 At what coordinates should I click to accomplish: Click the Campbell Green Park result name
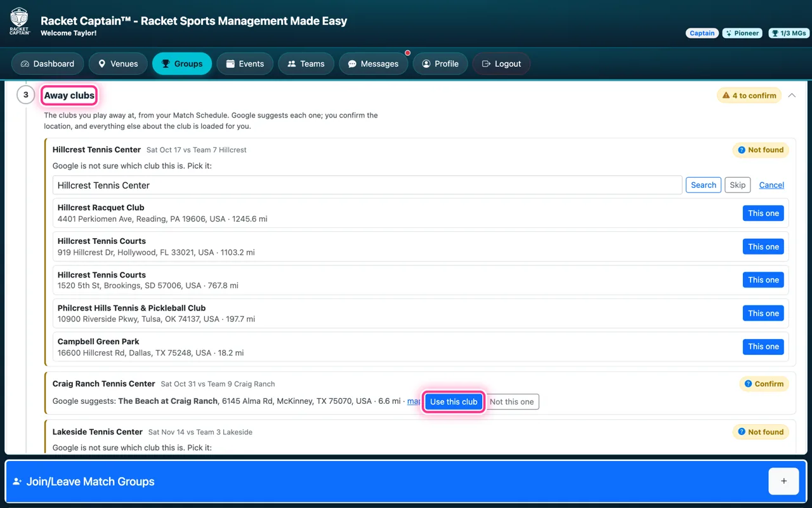pos(98,341)
